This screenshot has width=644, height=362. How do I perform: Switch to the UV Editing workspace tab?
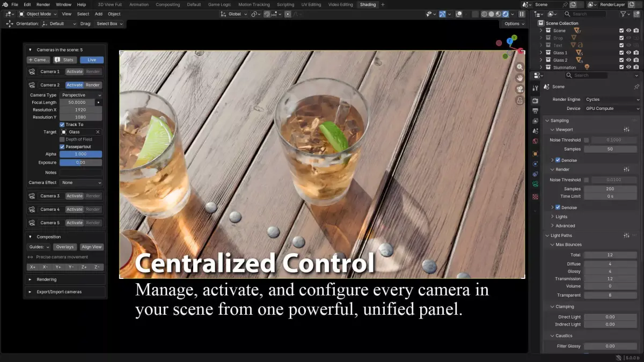tap(311, 4)
